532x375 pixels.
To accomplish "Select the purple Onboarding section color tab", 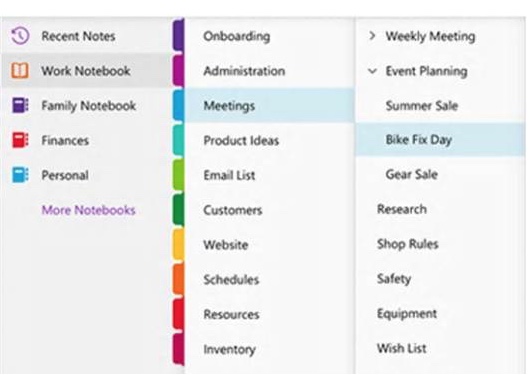I will click(178, 35).
